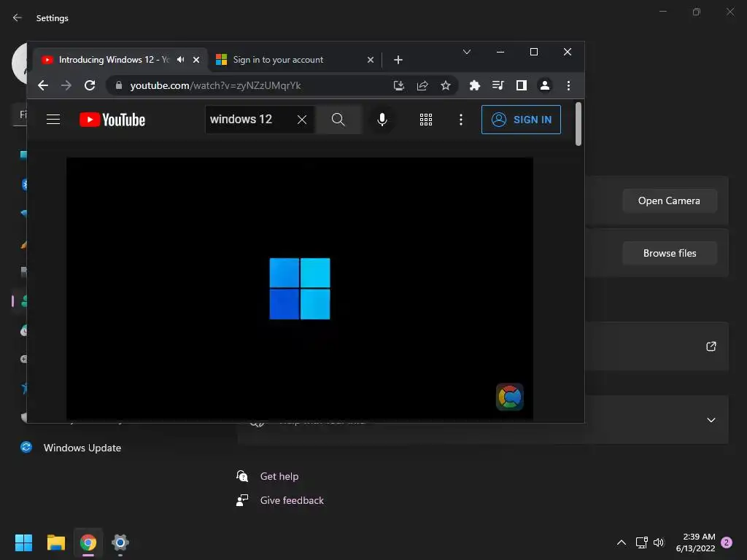Open Chrome tab search dropdown arrow

(x=467, y=52)
